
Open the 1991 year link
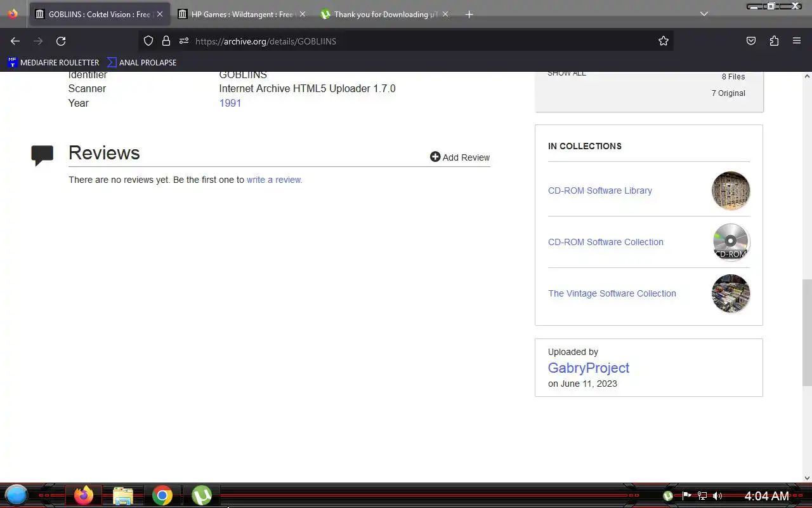coord(230,103)
